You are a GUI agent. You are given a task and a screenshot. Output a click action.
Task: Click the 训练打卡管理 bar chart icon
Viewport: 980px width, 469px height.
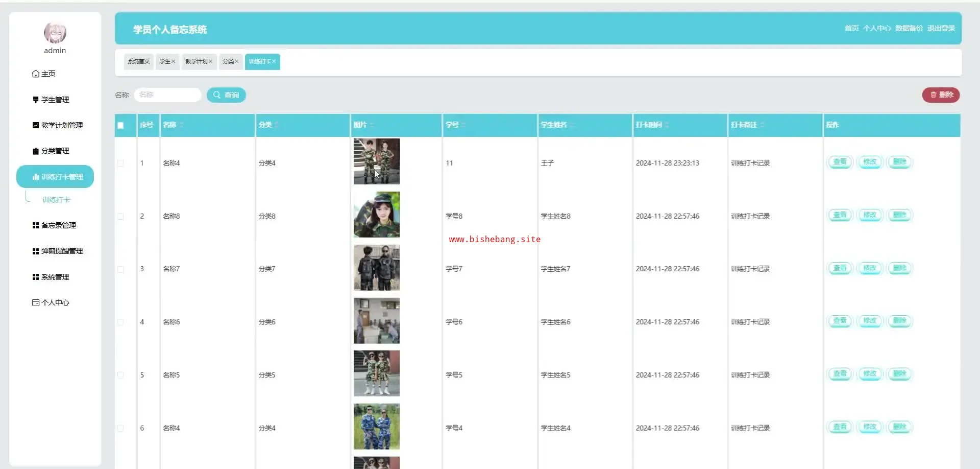36,177
